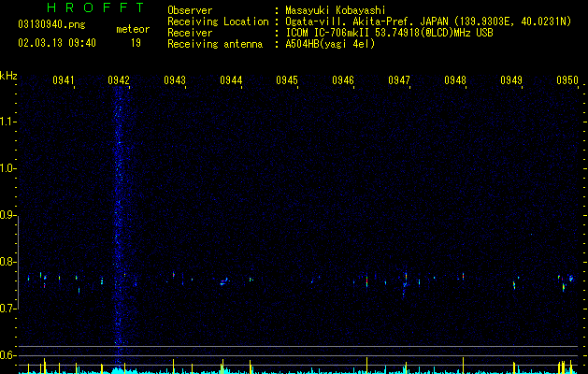The width and height of the screenshot is (588, 374).
Task: Click the 0.9 kHz axis label
Action: pyautogui.click(x=7, y=215)
